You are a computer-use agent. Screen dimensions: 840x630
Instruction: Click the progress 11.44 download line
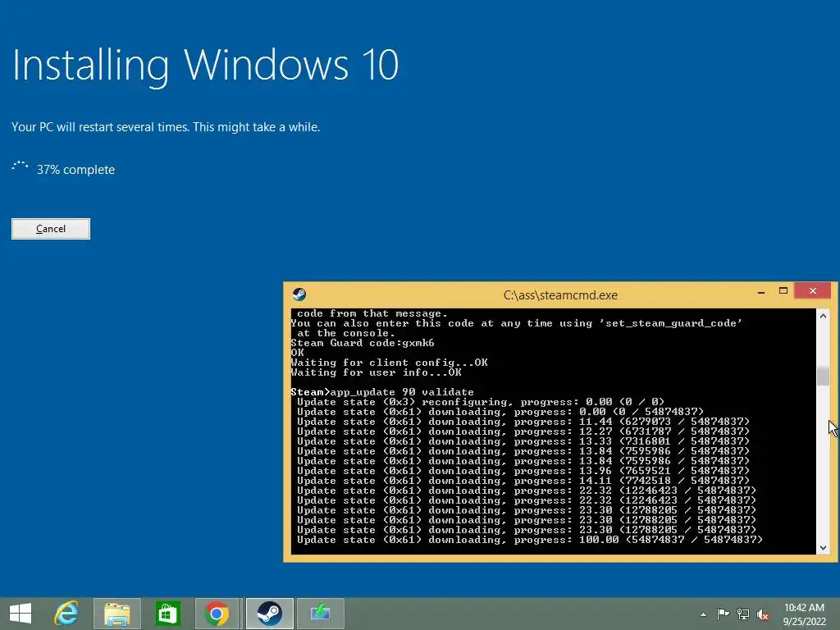click(523, 422)
